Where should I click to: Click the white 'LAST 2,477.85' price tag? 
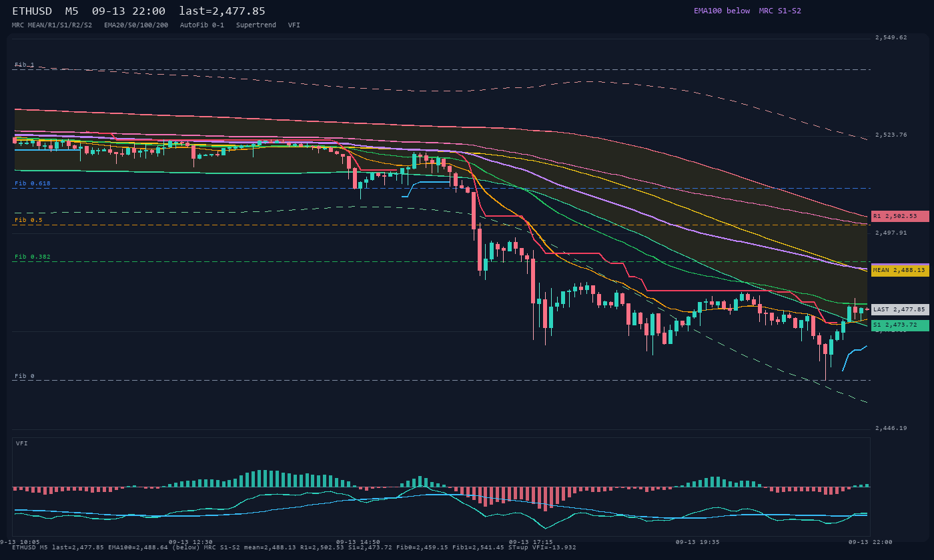coord(900,309)
